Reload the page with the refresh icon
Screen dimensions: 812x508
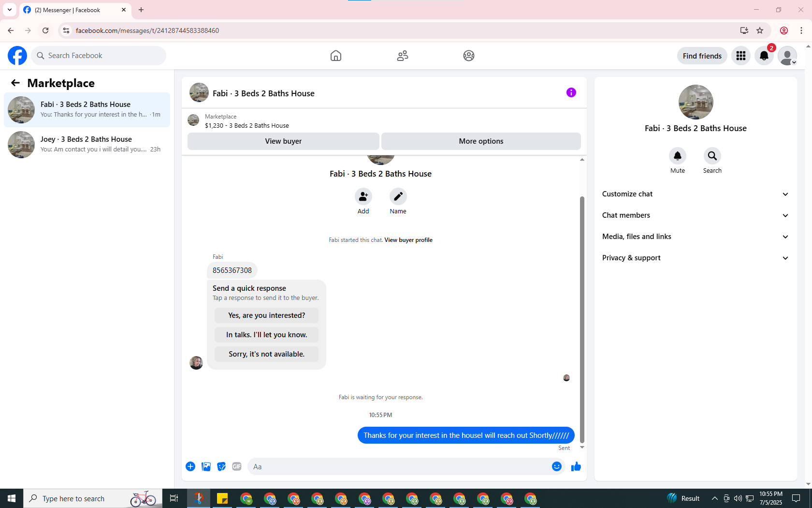coord(45,30)
